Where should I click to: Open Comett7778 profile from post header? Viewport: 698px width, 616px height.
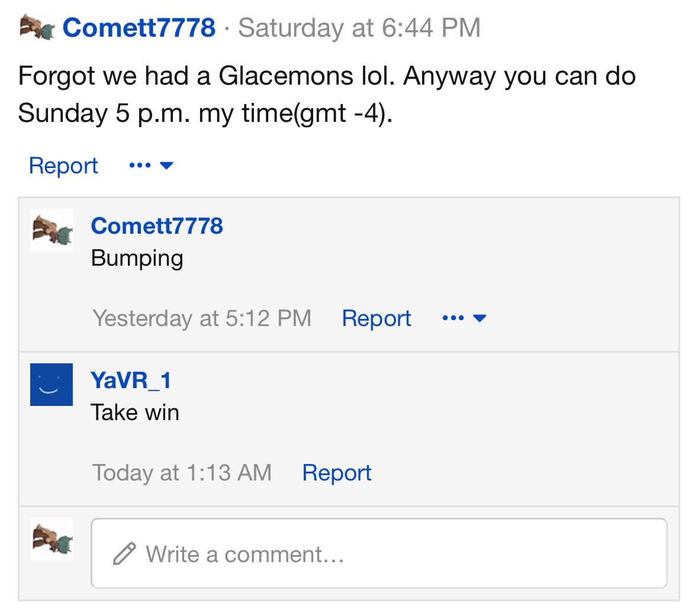139,28
